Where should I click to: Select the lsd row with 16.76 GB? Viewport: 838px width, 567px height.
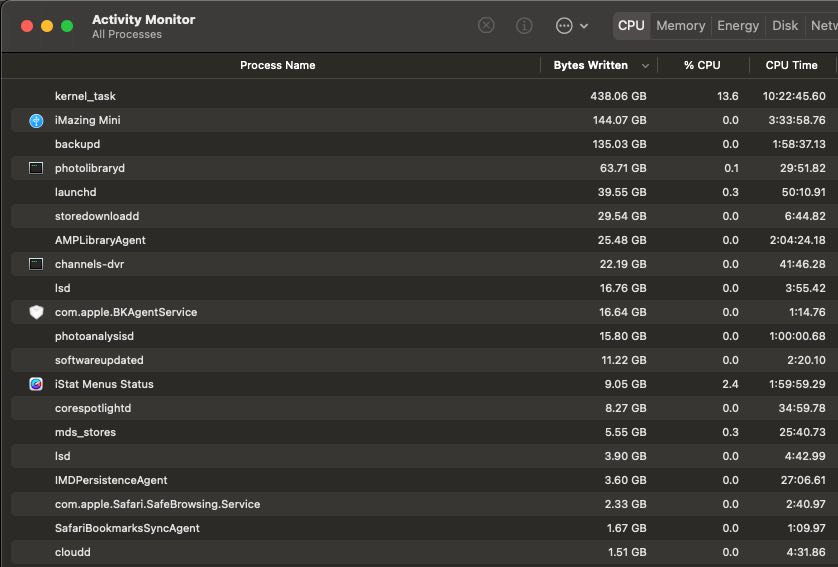[424, 288]
